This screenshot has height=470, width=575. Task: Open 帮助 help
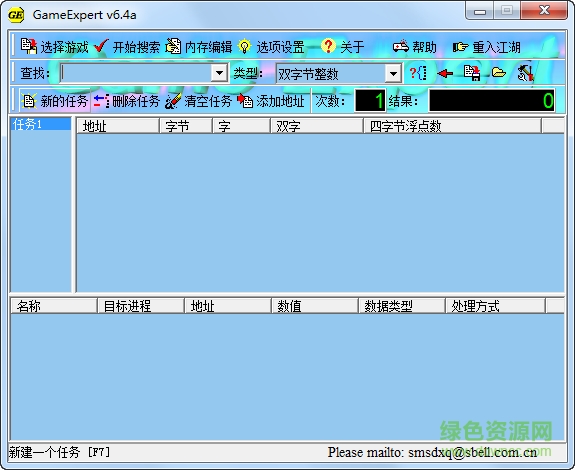pyautogui.click(x=414, y=47)
